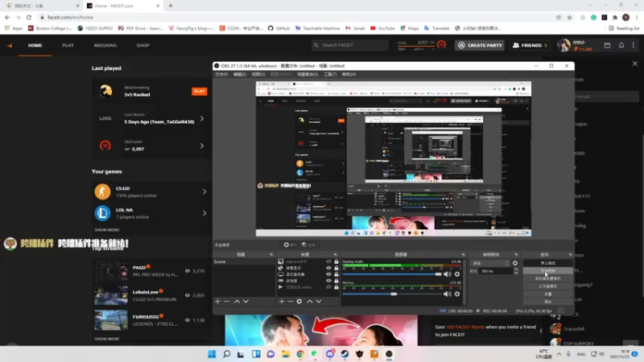Image resolution: width=644 pixels, height=362 pixels.
Task: Open Chrome extensions puzzle icon
Action: pyautogui.click(x=615, y=17)
